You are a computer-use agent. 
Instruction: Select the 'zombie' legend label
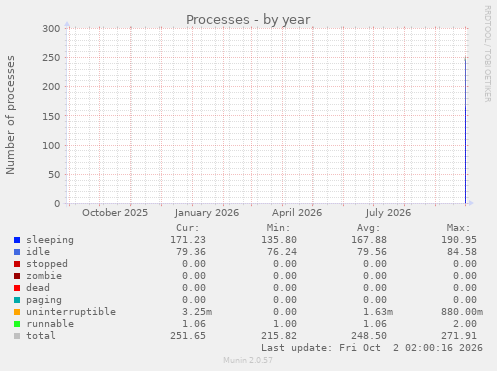[x=44, y=276]
